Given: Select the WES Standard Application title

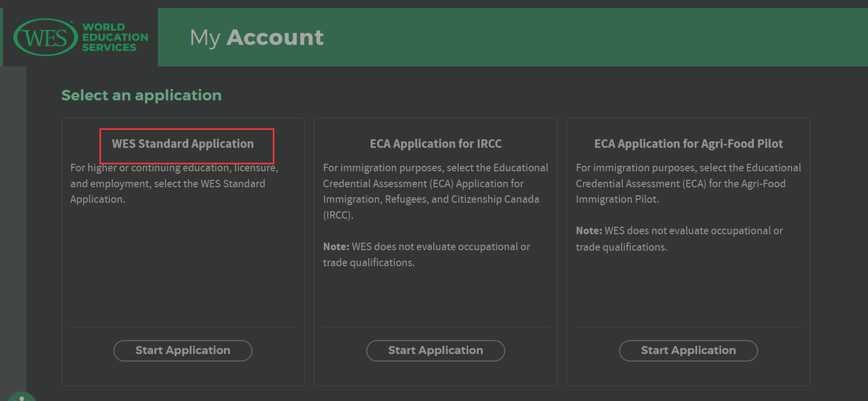Looking at the screenshot, I should point(183,144).
